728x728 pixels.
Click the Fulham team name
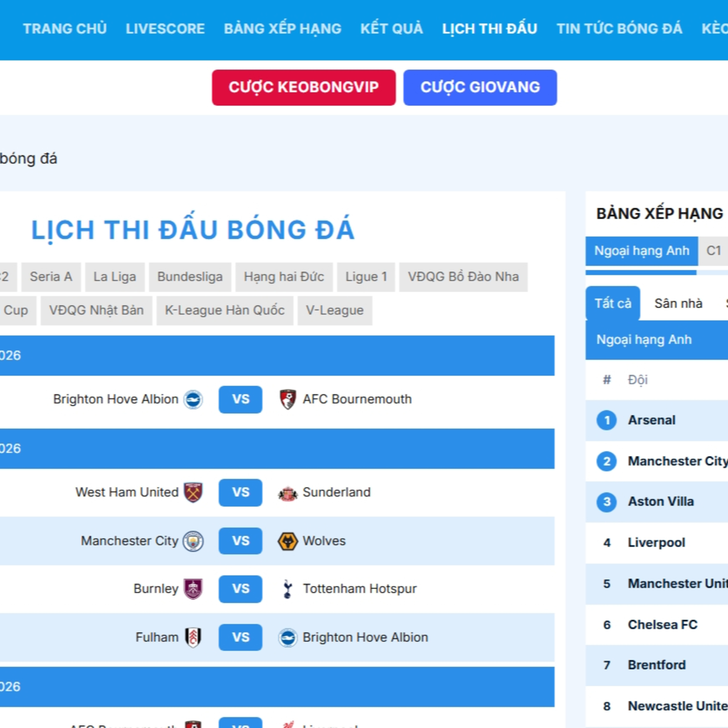pos(157,637)
